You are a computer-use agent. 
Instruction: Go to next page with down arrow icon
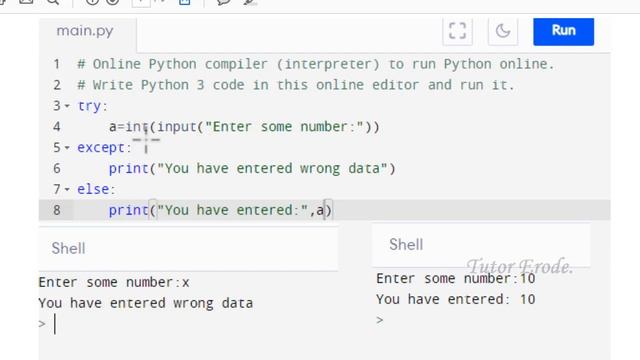113,2
